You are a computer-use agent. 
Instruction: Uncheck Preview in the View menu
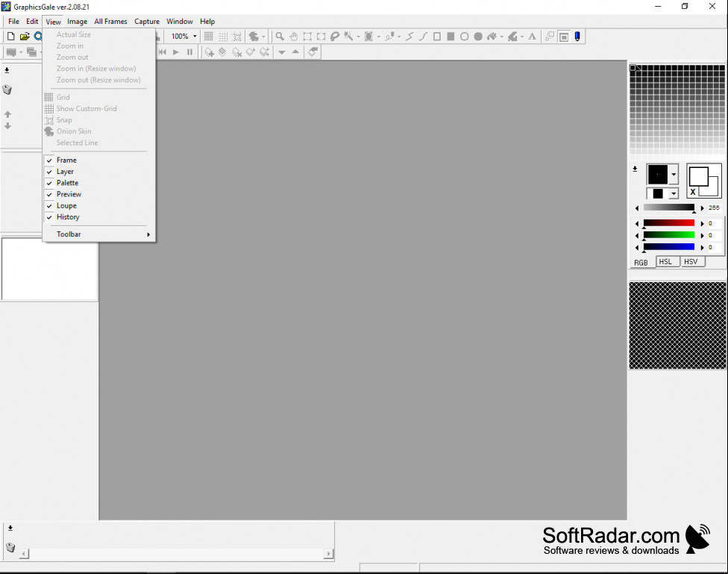tap(99, 194)
